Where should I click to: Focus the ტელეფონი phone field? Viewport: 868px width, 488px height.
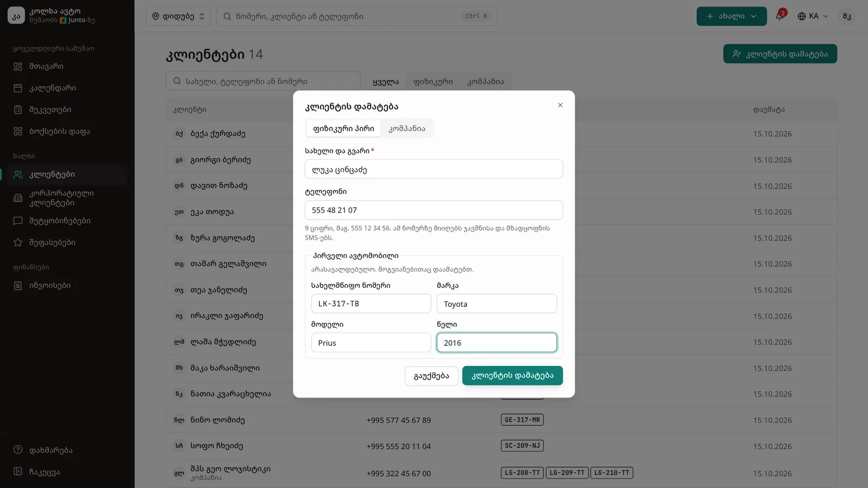434,210
